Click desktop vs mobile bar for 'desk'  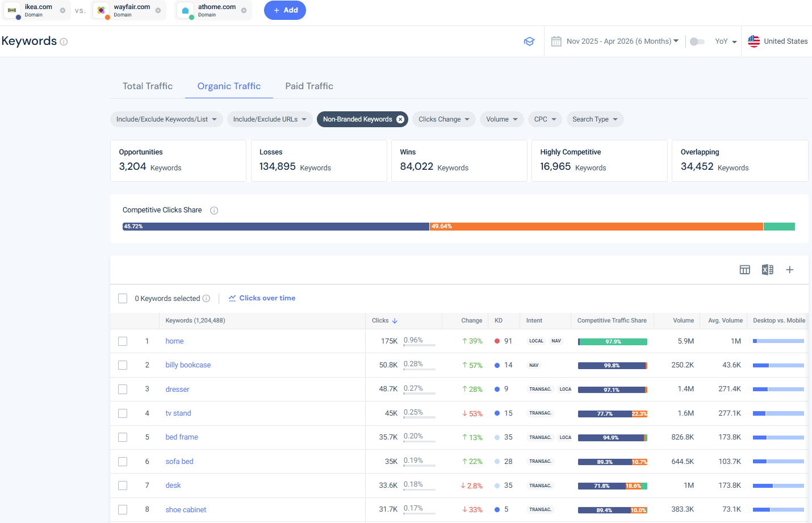pyautogui.click(x=778, y=486)
